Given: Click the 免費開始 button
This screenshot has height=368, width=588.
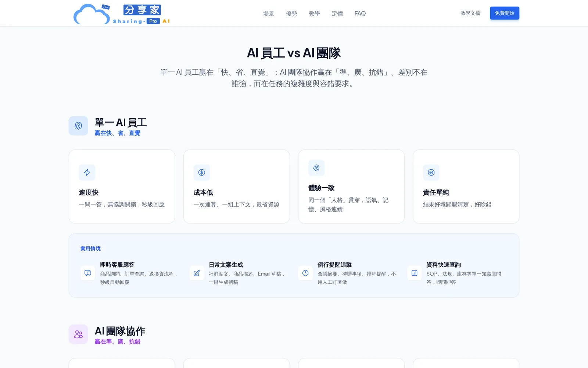Looking at the screenshot, I should [505, 13].
